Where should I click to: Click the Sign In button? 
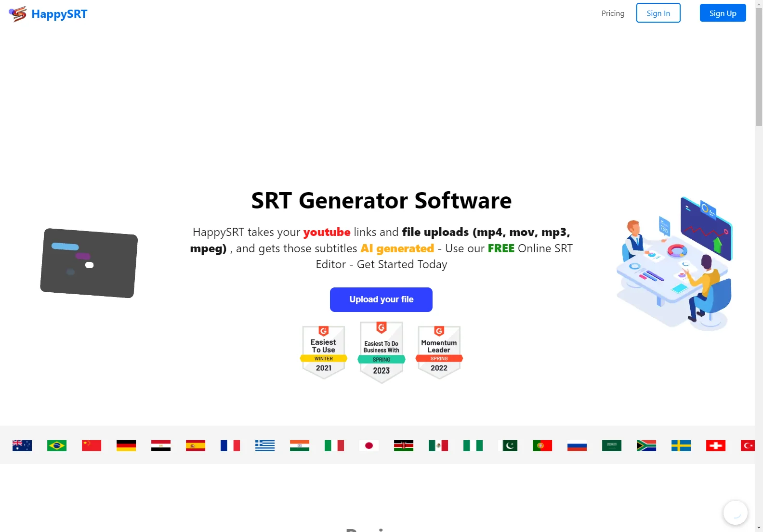658,13
